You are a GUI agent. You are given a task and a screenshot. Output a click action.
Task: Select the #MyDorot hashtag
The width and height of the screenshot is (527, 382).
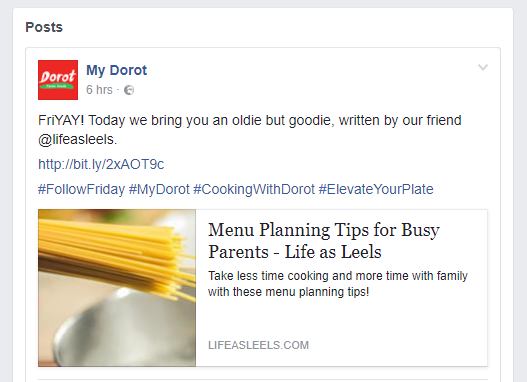[x=159, y=189]
